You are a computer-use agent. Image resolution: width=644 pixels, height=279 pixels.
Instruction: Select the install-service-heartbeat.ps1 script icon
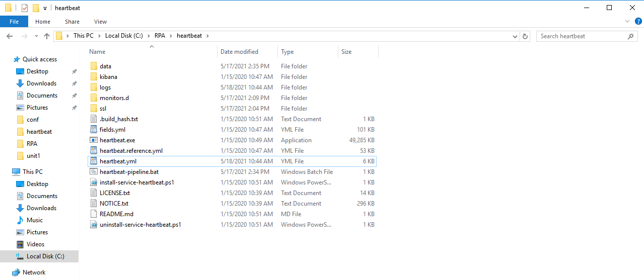click(x=94, y=182)
